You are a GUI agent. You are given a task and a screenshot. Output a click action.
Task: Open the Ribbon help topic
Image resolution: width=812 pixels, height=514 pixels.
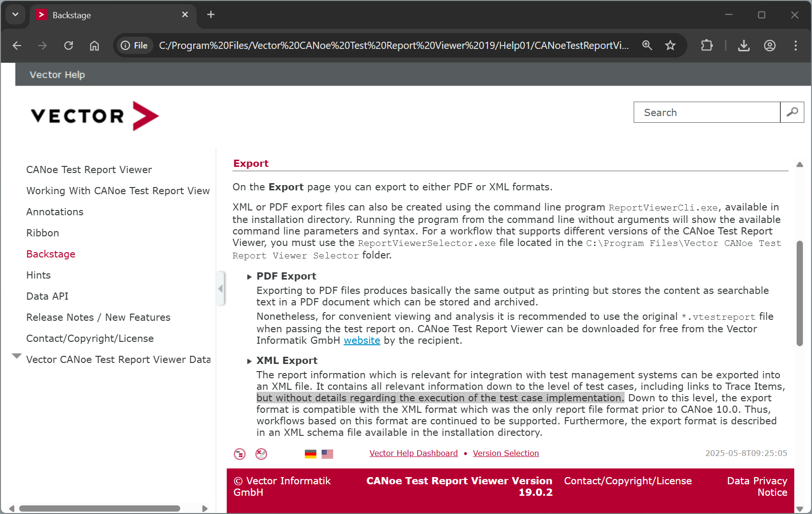coord(43,233)
